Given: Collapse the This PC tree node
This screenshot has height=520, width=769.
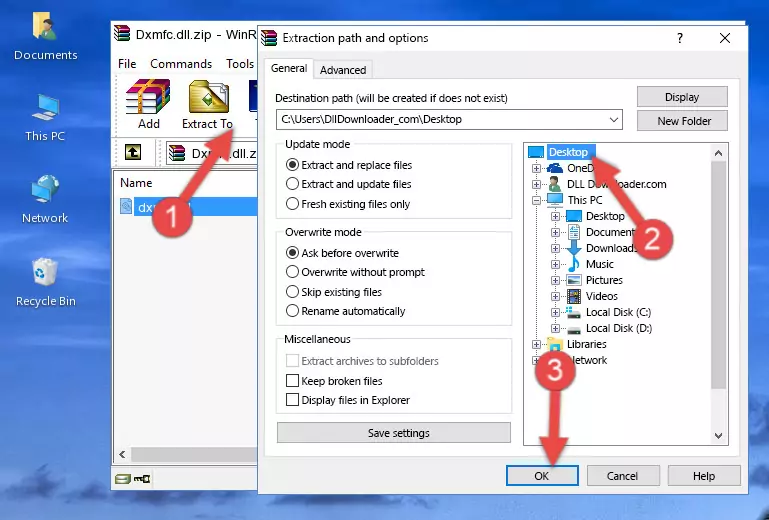Looking at the screenshot, I should [x=537, y=200].
